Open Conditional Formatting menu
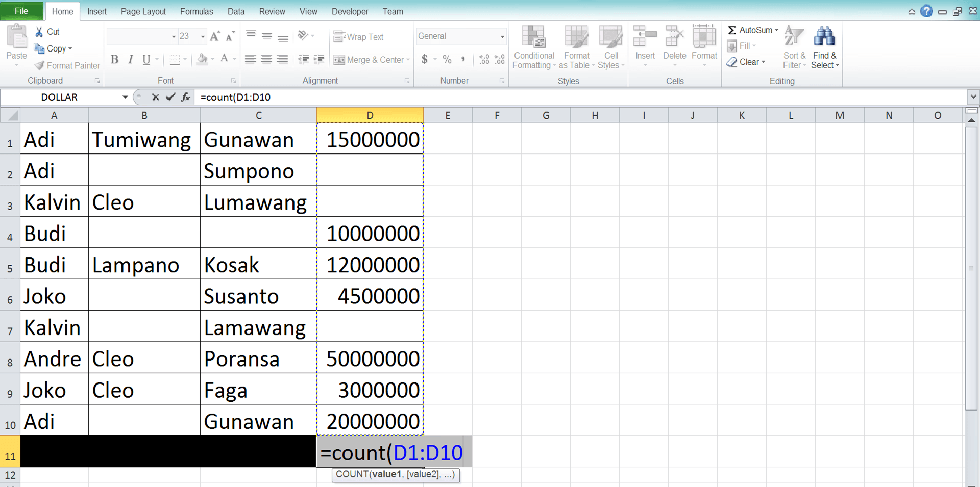 534,47
